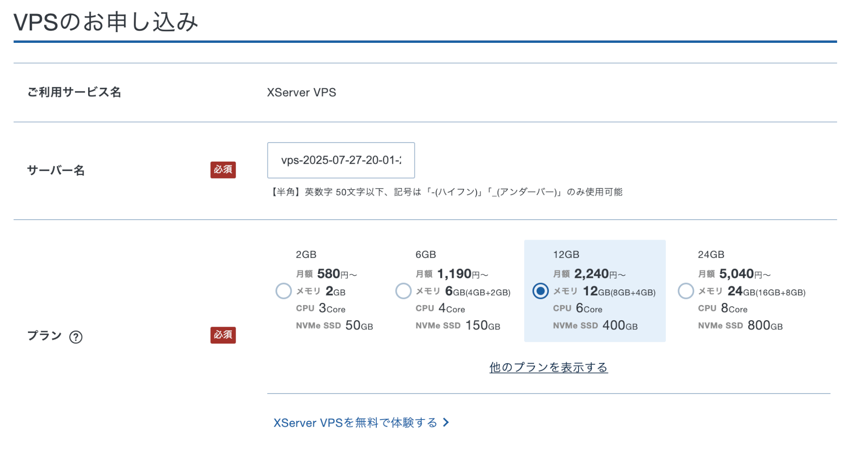Click the NVMe SSD 400GB text
The height and width of the screenshot is (450, 868).
(595, 326)
